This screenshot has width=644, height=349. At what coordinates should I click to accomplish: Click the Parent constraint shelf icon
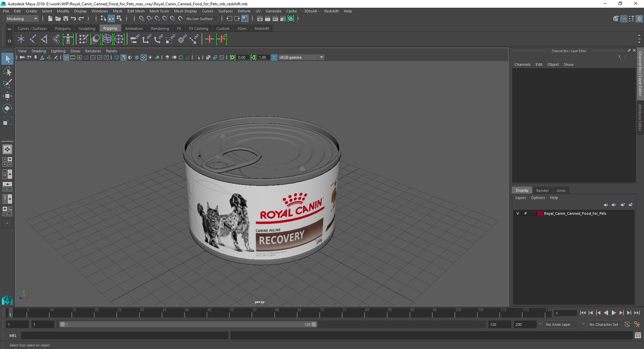[x=135, y=39]
